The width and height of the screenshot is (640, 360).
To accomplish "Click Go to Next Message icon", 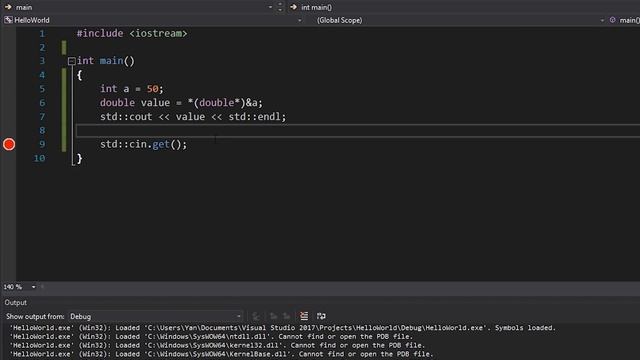I will pyautogui.click(x=287, y=316).
